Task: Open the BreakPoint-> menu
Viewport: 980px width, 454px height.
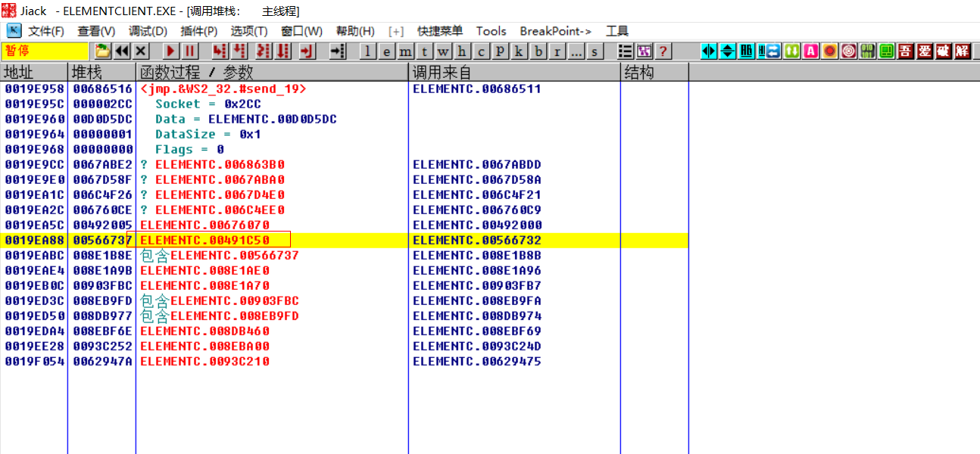Action: click(x=555, y=31)
